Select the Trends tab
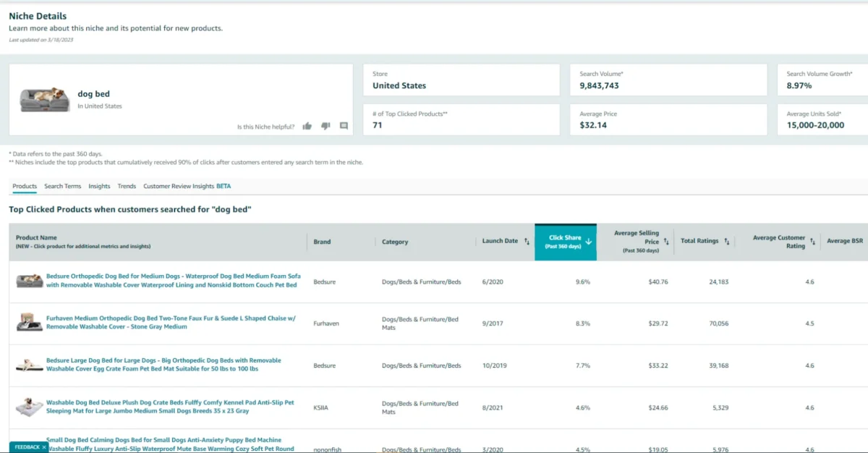The height and width of the screenshot is (453, 868). click(x=127, y=186)
